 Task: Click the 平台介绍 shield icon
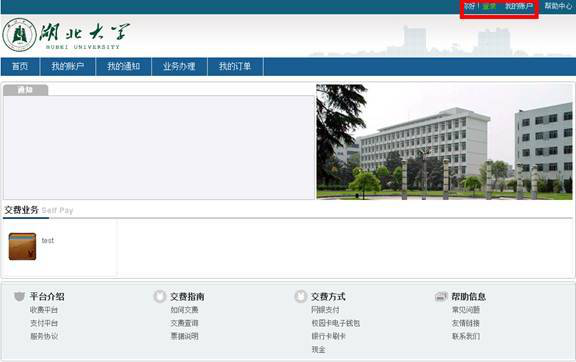pyautogui.click(x=19, y=296)
